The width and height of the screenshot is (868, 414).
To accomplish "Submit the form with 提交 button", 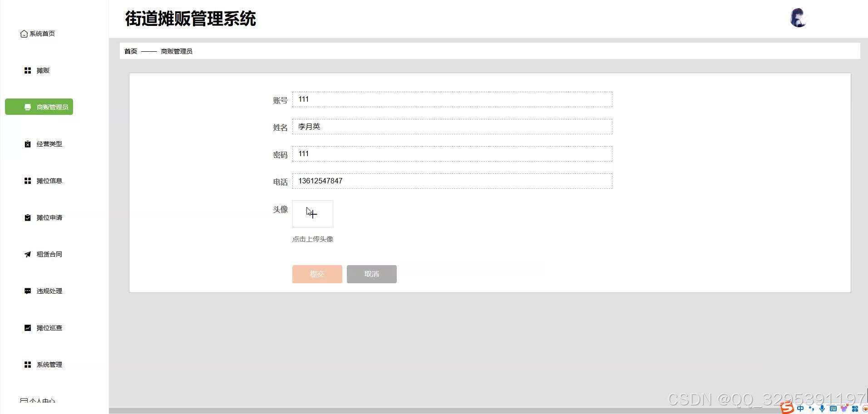I will [x=317, y=274].
